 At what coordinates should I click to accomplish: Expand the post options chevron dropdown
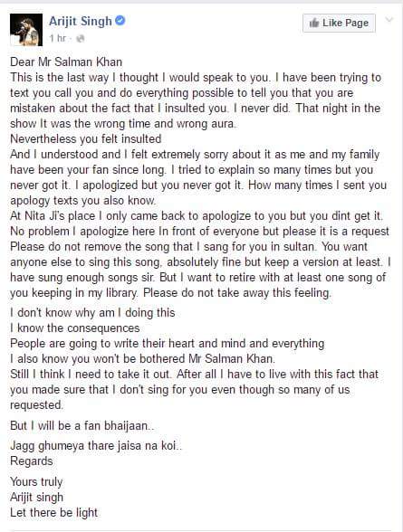(389, 20)
